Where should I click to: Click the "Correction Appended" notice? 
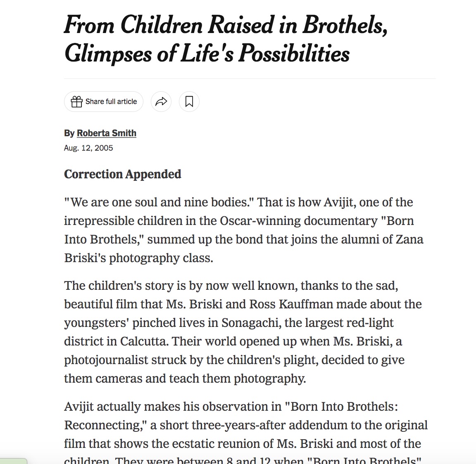pos(123,174)
